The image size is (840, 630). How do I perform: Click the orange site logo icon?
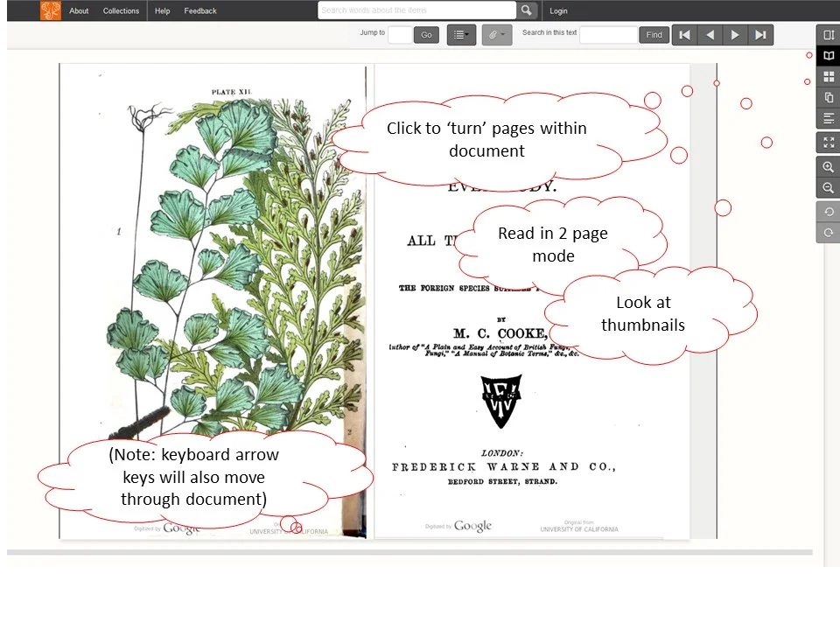click(x=51, y=10)
